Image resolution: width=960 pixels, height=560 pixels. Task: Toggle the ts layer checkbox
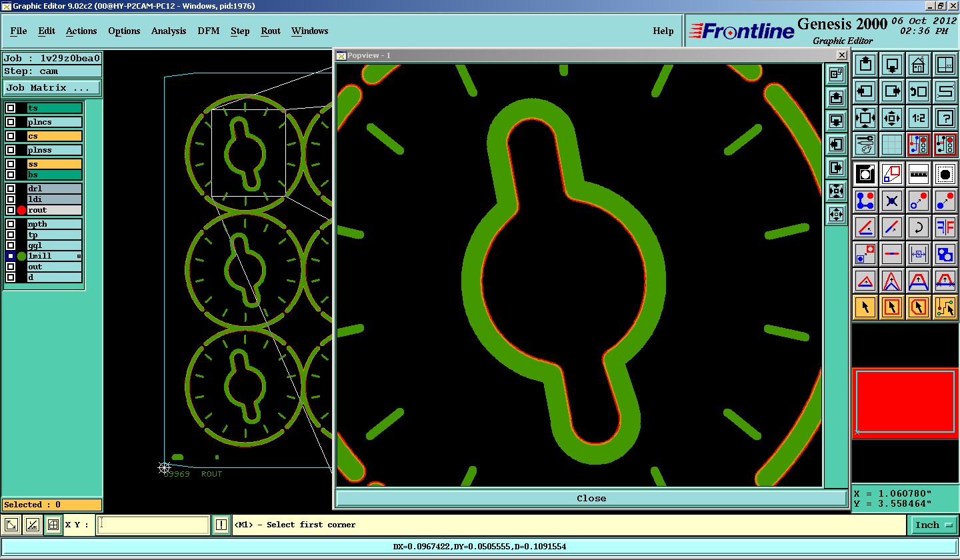pos(11,108)
